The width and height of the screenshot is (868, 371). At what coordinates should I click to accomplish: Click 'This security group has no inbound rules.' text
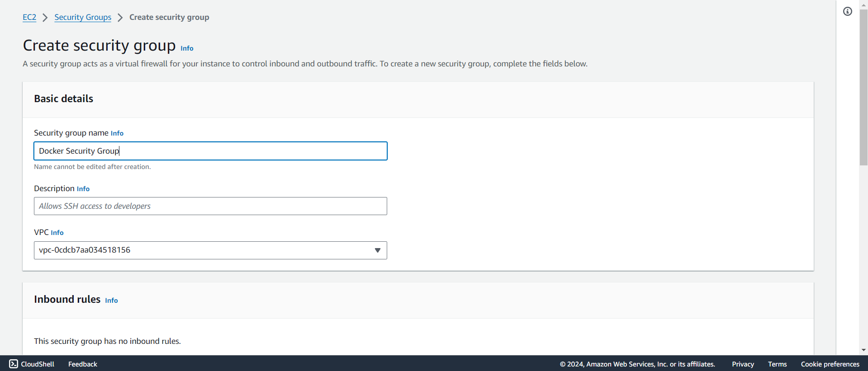point(107,341)
